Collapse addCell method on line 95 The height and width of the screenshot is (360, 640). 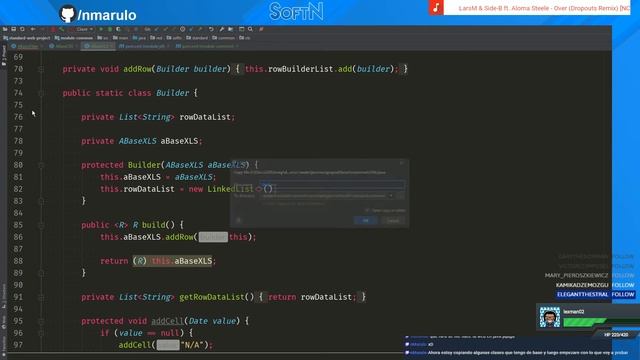coord(41,321)
